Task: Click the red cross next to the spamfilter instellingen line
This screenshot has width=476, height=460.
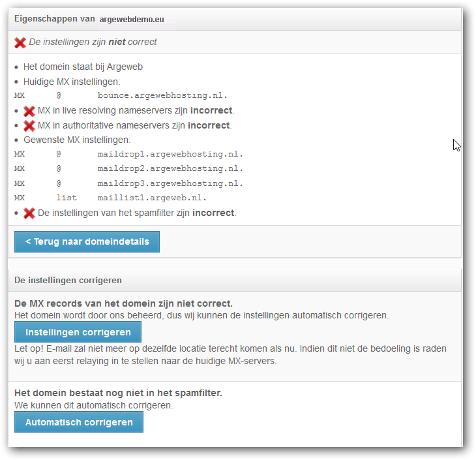Action: coord(29,213)
